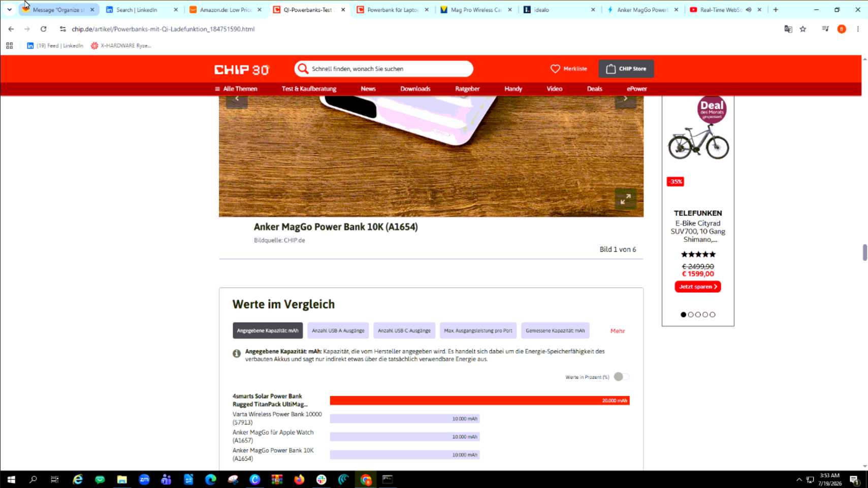Screen dimensions: 868x488
Task: Open the Alle Themen hamburger menu
Action: 236,89
